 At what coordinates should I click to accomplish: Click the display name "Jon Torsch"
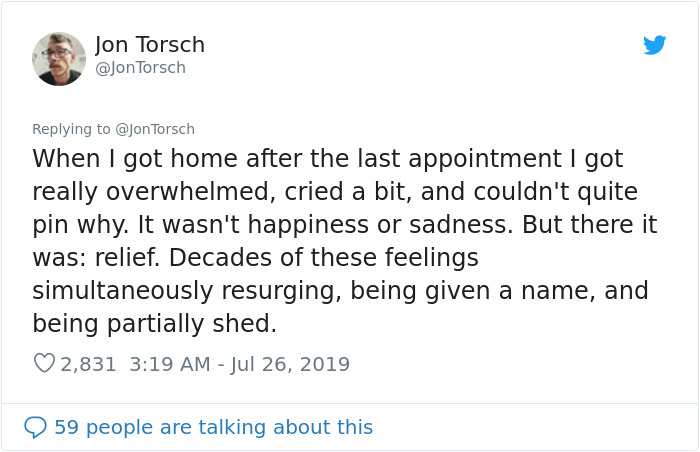click(150, 45)
